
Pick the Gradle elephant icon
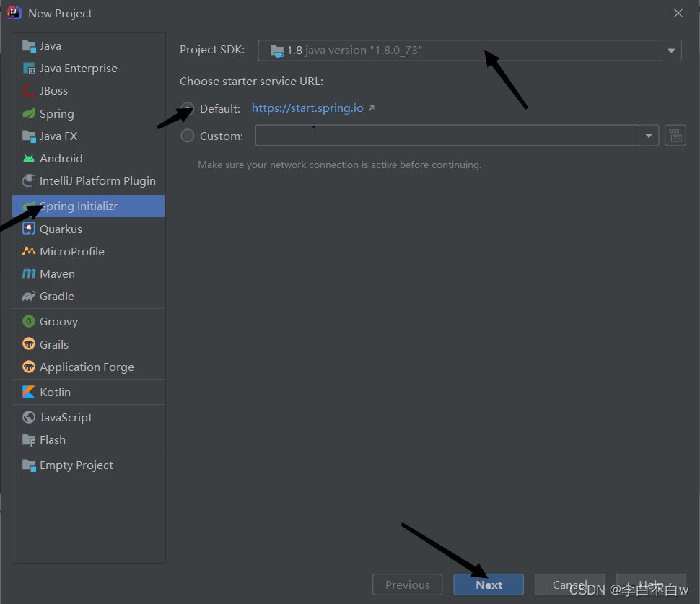click(29, 296)
